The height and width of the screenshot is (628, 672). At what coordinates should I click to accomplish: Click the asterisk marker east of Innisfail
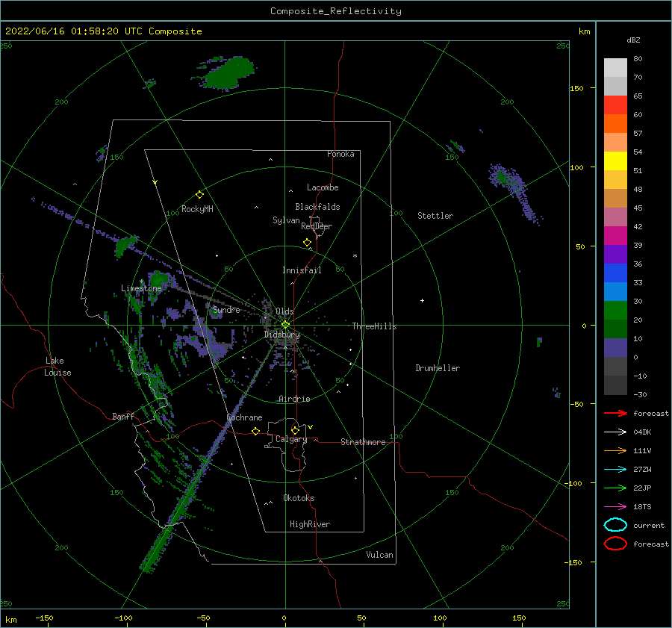point(355,256)
